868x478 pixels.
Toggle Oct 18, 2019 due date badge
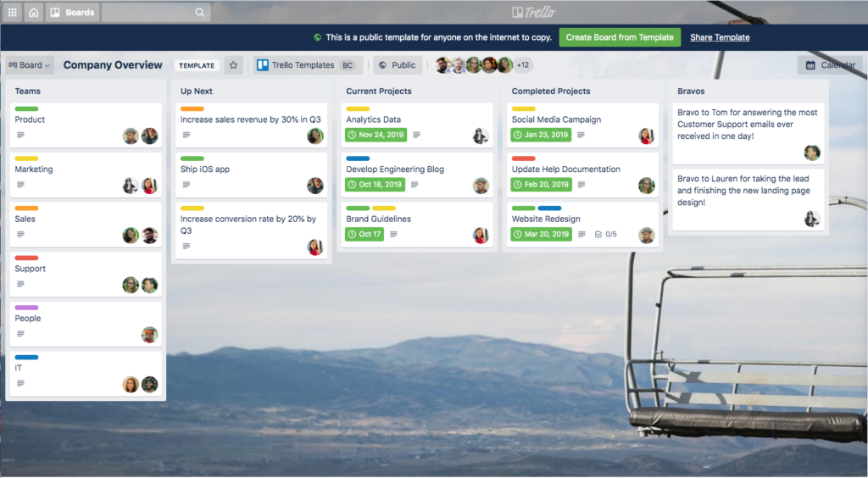coord(375,184)
